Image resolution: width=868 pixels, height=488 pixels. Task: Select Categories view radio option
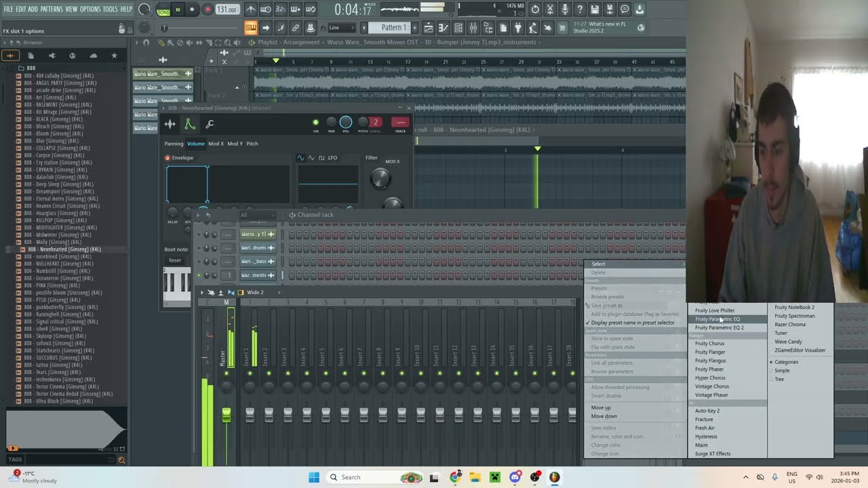click(786, 362)
